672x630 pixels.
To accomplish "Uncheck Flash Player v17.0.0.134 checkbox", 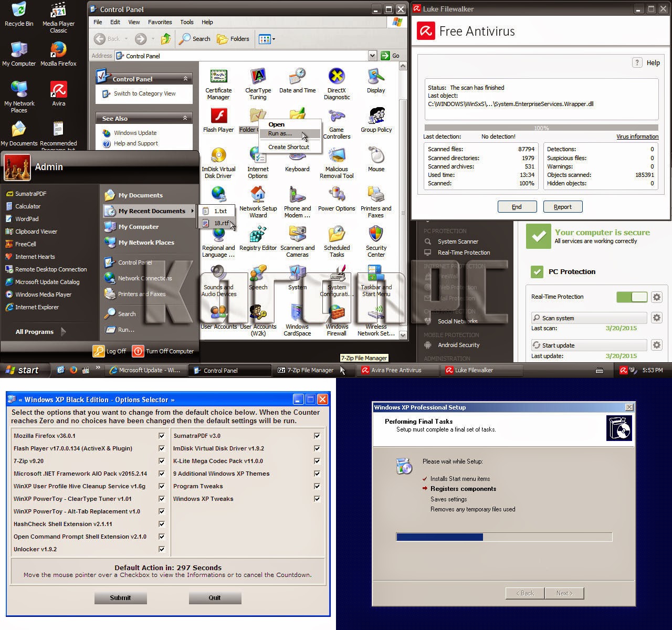I will point(162,448).
